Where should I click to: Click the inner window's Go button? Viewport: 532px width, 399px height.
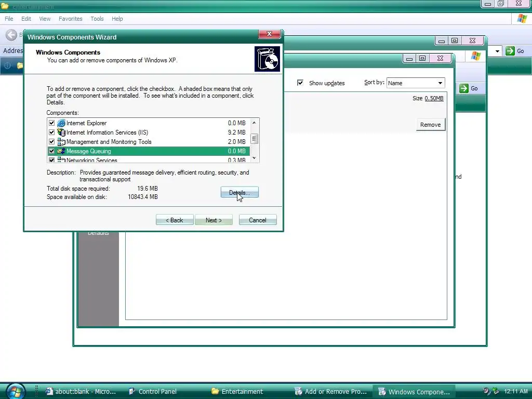click(469, 88)
